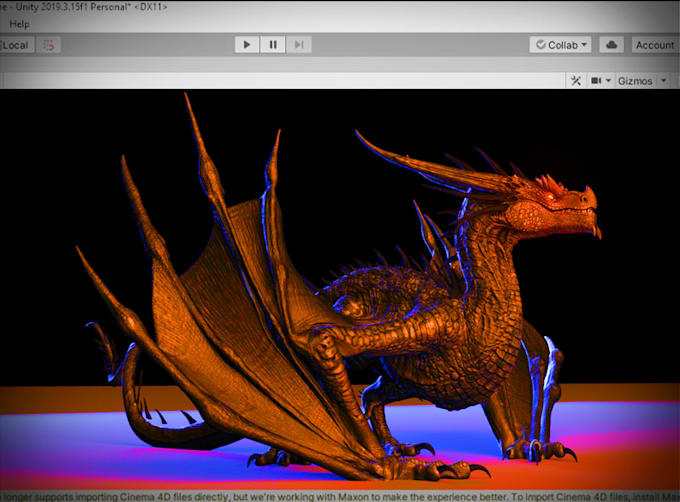Viewport: 680px width, 502px height.
Task: Toggle the Local handle rotation button
Action: pos(16,45)
